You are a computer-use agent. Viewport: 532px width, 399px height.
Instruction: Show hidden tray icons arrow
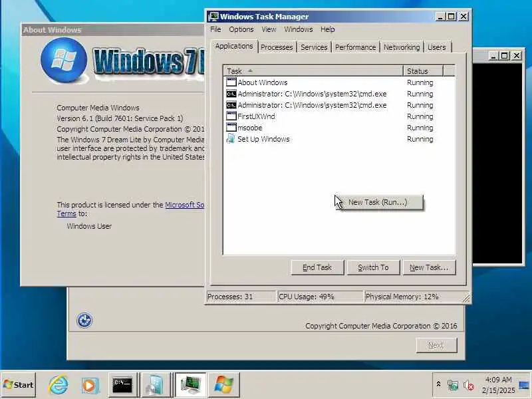click(x=438, y=384)
